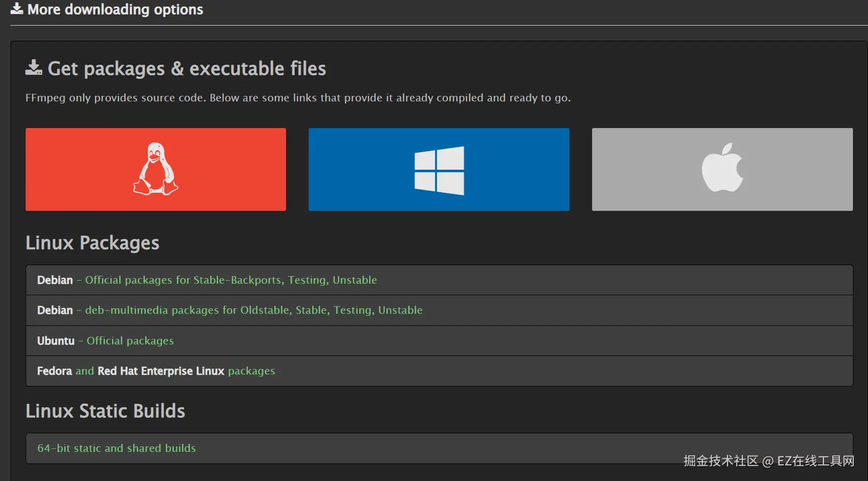Click the "More downloading options" heading text
This screenshot has width=868, height=481.
[115, 10]
